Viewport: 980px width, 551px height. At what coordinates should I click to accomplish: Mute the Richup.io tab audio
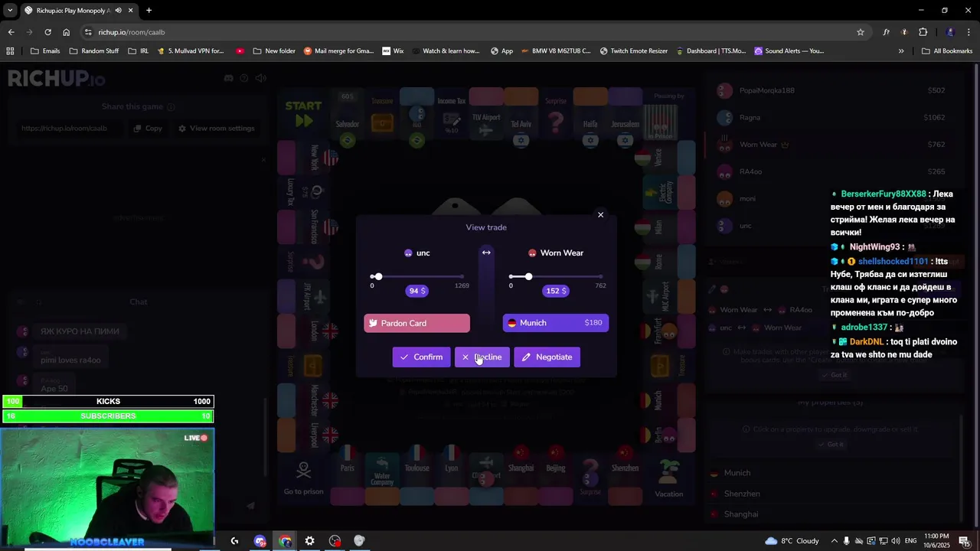[119, 11]
